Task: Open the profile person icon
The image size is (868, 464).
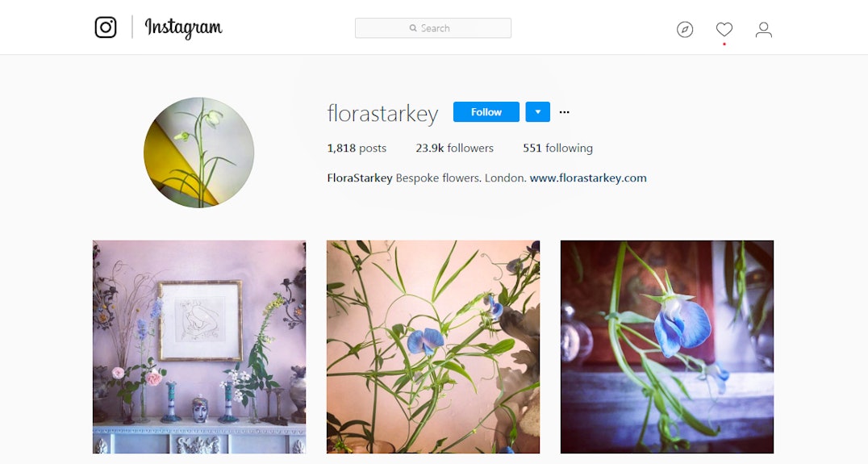Action: (x=763, y=29)
